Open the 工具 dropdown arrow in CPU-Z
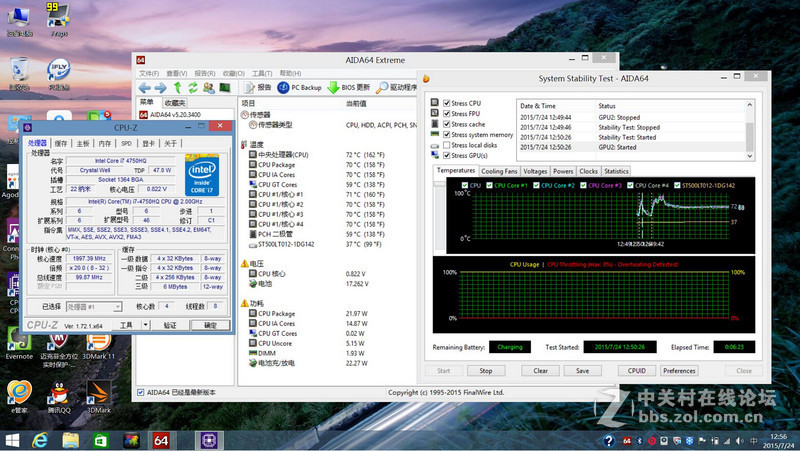The width and height of the screenshot is (800, 451). pos(143,325)
